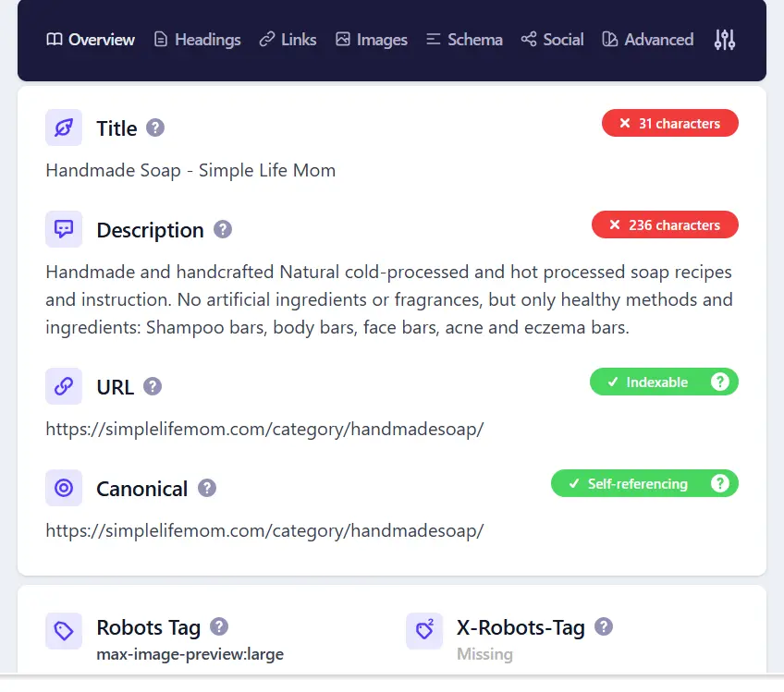Viewport: 784px width, 692px height.
Task: Select the title text Handmade Soap - Simple Life Mom
Action: point(190,170)
